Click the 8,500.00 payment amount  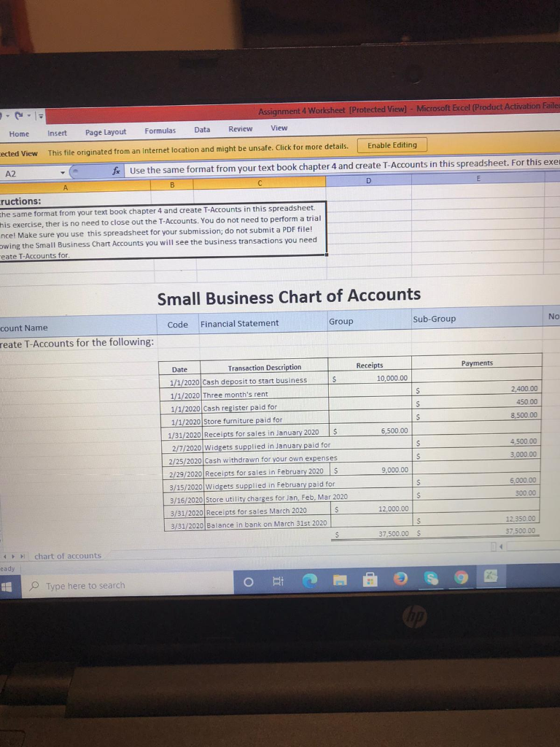click(524, 415)
